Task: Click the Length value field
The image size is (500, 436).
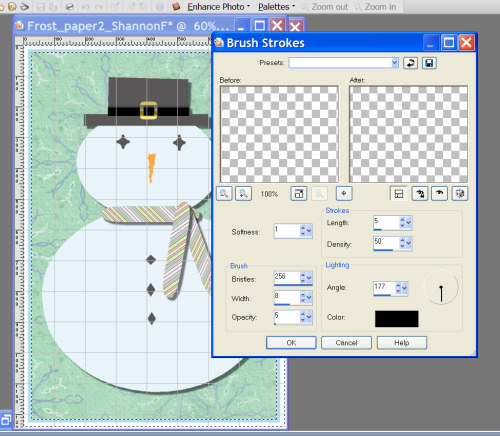Action: 386,223
